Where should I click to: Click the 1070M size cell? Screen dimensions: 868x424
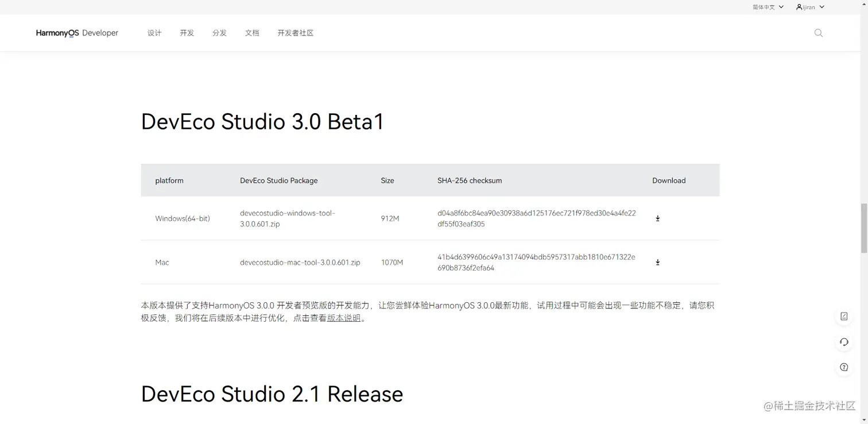[x=392, y=263]
